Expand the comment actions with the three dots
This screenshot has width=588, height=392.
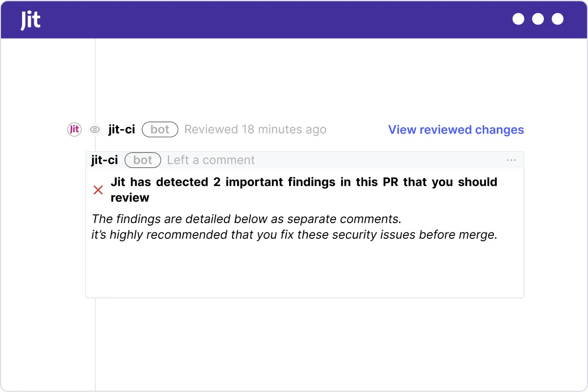tap(511, 160)
